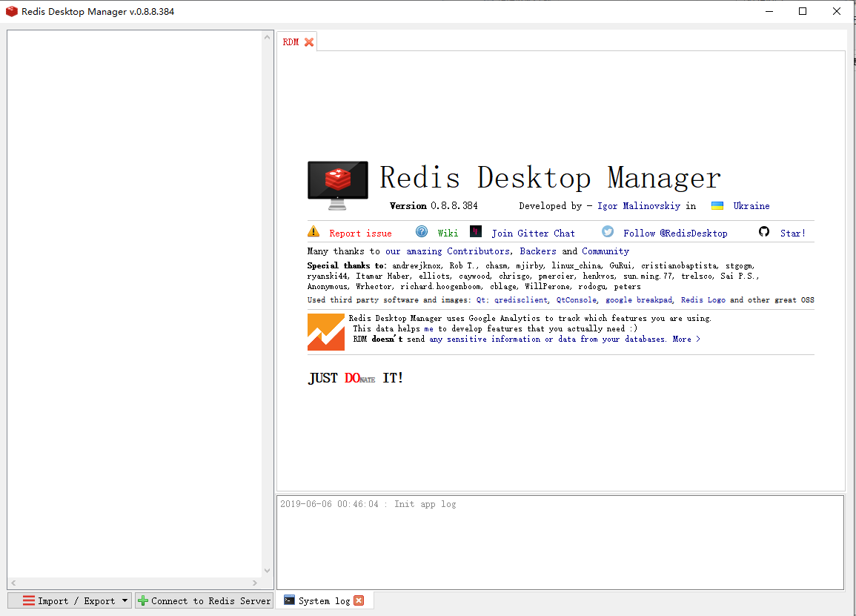This screenshot has height=616, width=856.
Task: Open Igor Malinovskiy developer link
Action: pyautogui.click(x=639, y=206)
